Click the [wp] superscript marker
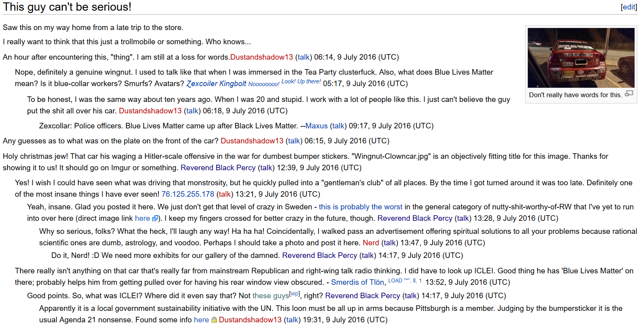644x331 pixels. click(295, 293)
